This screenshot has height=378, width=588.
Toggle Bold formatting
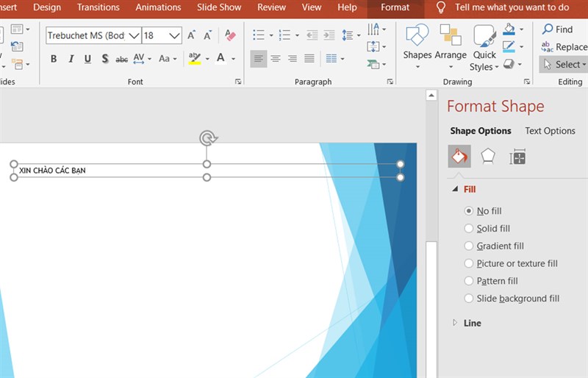(x=54, y=59)
